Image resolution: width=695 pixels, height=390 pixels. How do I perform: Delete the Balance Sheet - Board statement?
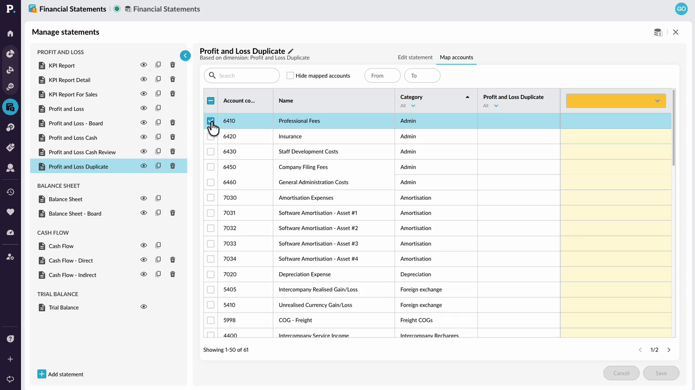tap(172, 213)
